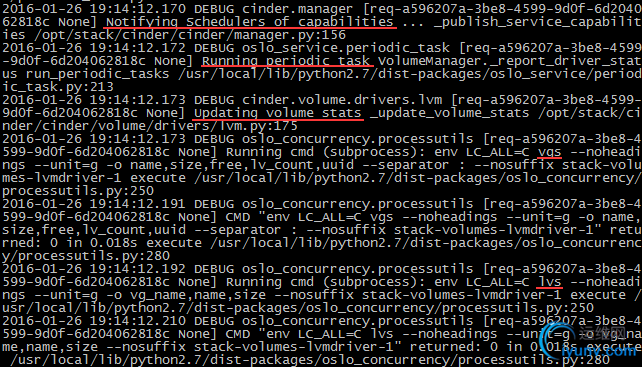Screen dimensions: 642x367
Task: Click the 'processutils.py:250' text after vgs
Action: 78,191
